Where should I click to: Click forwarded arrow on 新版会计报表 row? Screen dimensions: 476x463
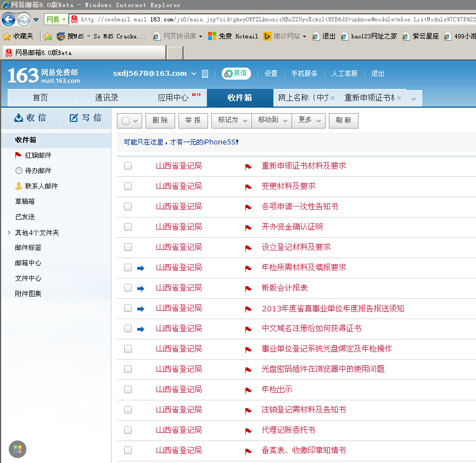tap(141, 288)
